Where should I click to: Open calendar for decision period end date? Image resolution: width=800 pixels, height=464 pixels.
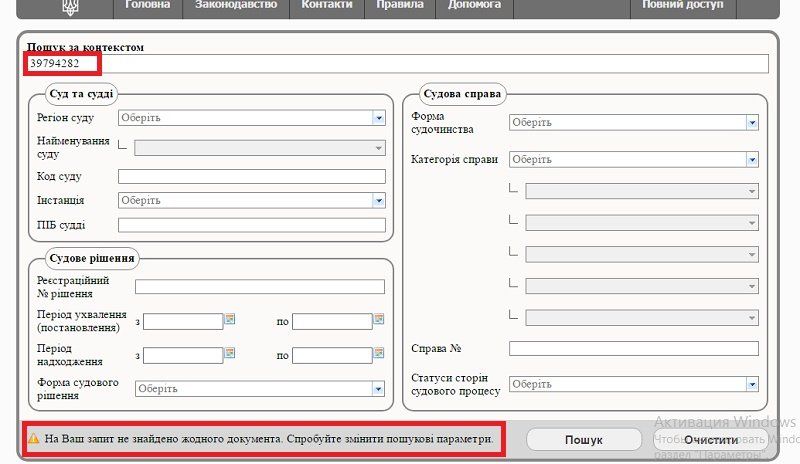click(379, 320)
